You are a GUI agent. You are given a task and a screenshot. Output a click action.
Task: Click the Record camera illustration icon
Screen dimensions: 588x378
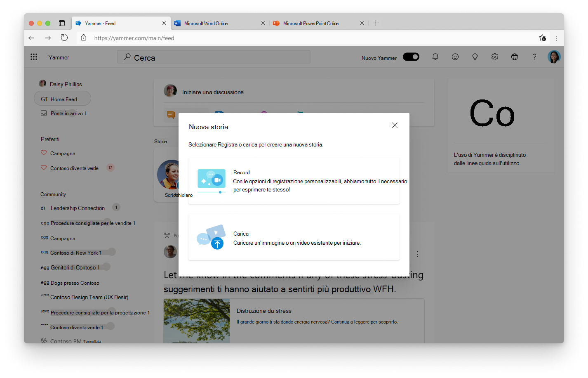[212, 181]
